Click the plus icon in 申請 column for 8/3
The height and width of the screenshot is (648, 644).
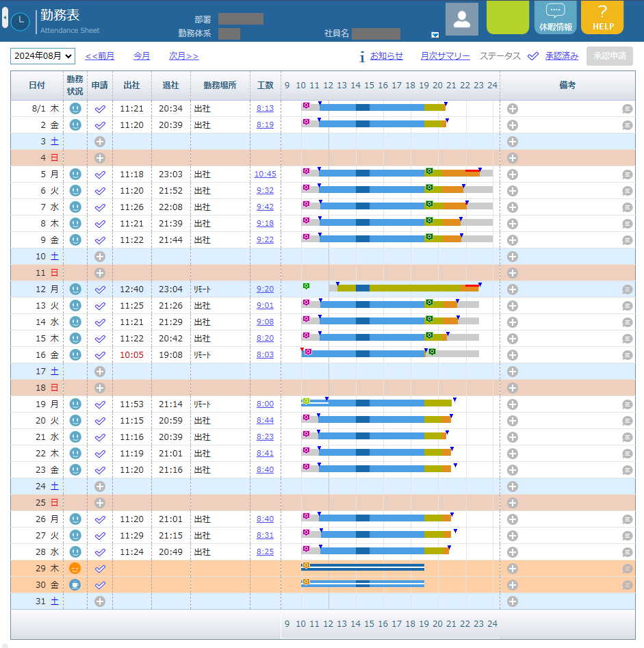100,142
